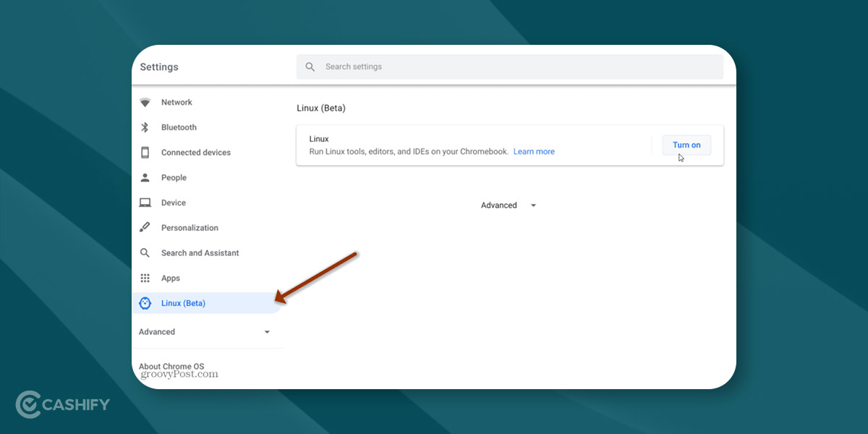Click the Personalization brush icon
Screen dimensions: 868x434
coord(145,228)
